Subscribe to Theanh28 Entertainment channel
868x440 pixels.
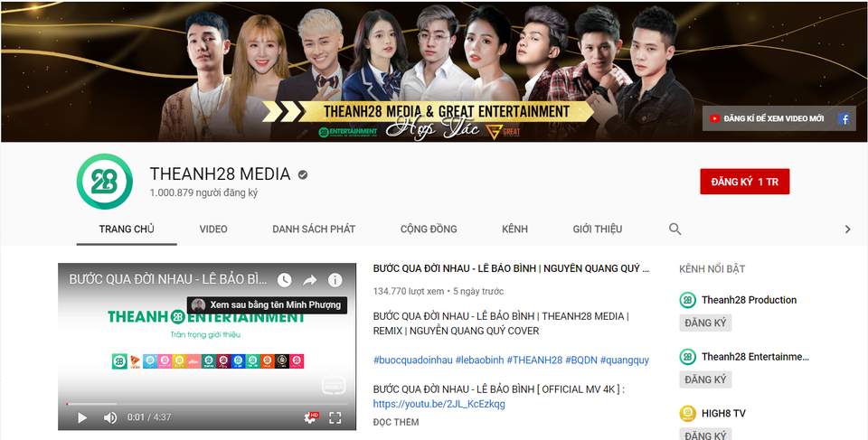tap(705, 379)
